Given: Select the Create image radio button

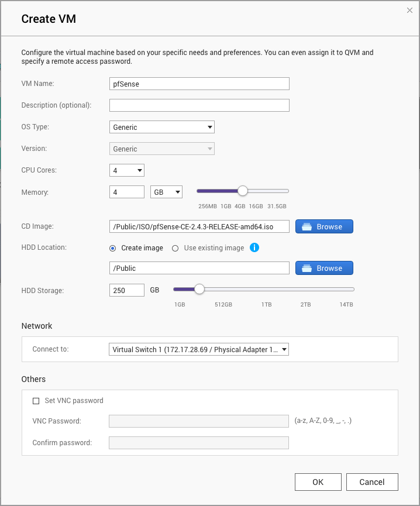Looking at the screenshot, I should pyautogui.click(x=113, y=248).
